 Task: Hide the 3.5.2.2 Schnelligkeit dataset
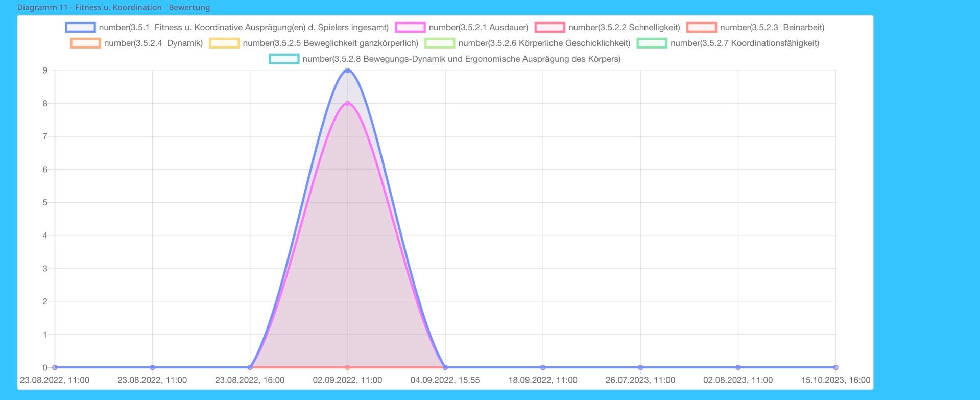pos(549,27)
